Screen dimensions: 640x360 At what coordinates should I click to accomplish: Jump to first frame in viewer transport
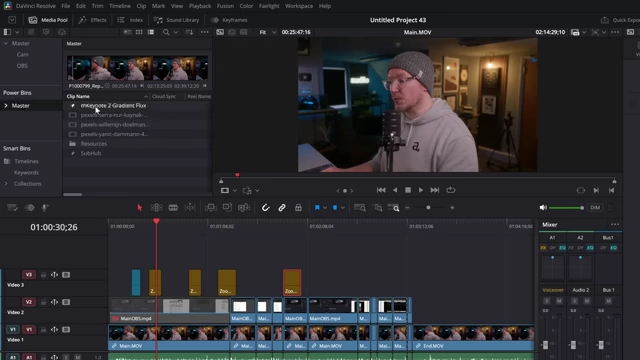tap(381, 190)
